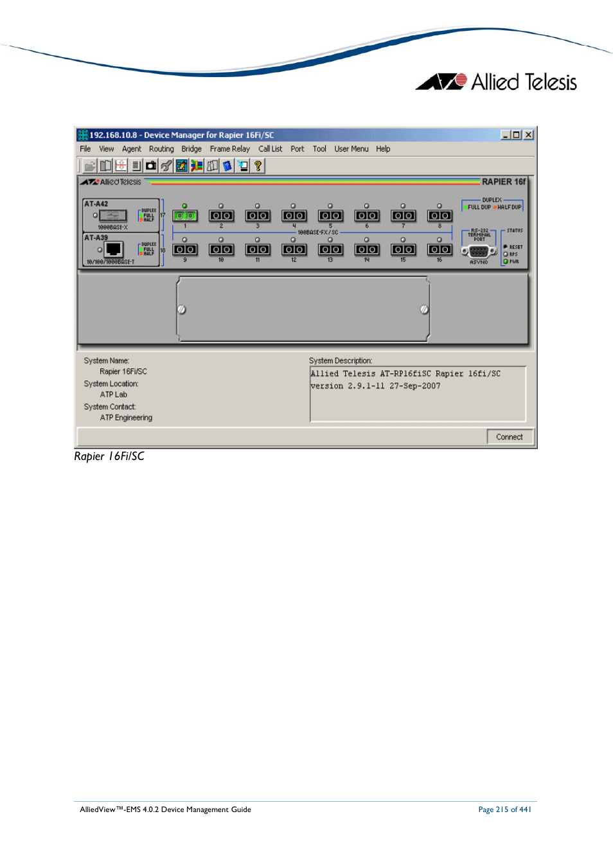Click the system location 'ATP Lab'
The height and width of the screenshot is (868, 613).
(114, 394)
